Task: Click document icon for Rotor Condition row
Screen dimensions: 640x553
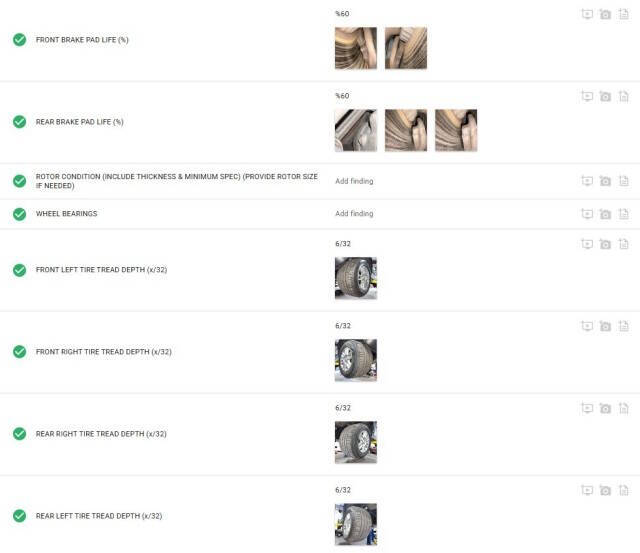Action: pyautogui.click(x=624, y=181)
